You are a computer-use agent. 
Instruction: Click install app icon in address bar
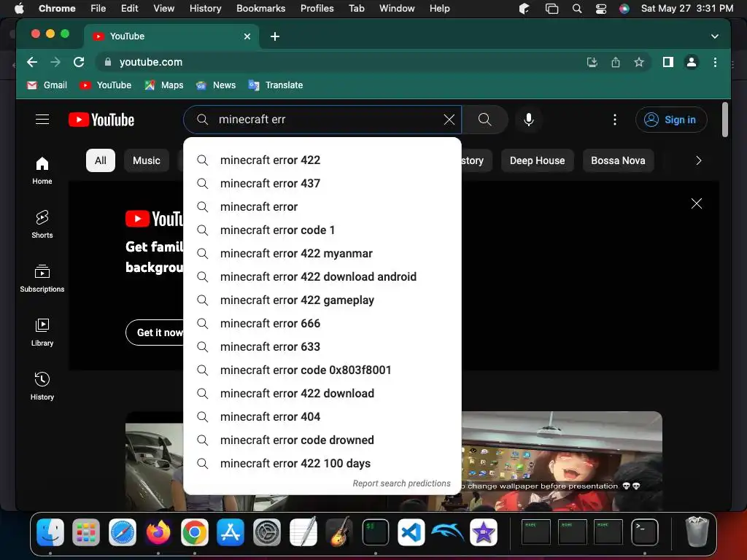pos(592,62)
